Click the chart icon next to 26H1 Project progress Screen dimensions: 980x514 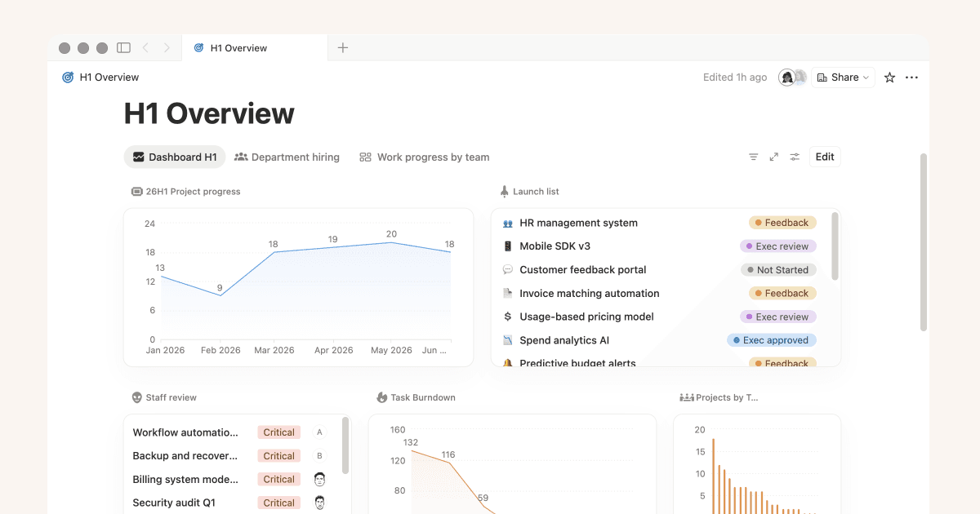(x=136, y=191)
